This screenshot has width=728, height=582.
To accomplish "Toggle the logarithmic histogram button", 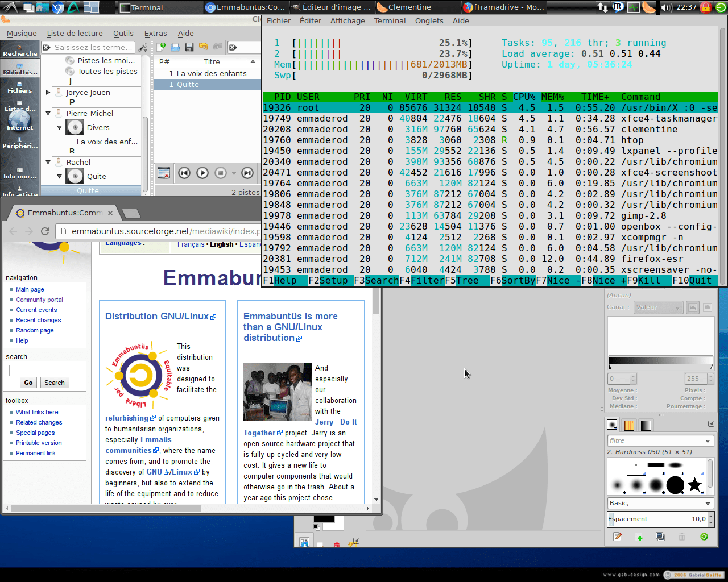I will [707, 307].
